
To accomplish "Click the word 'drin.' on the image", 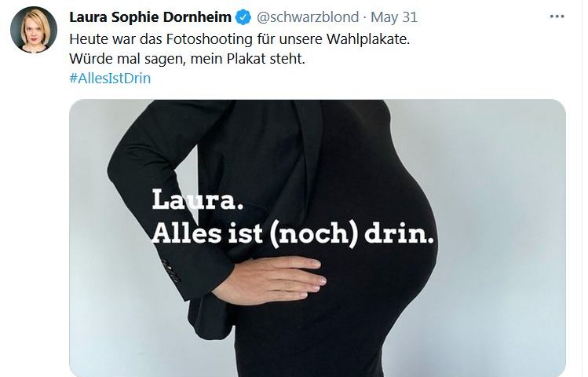I will point(399,233).
